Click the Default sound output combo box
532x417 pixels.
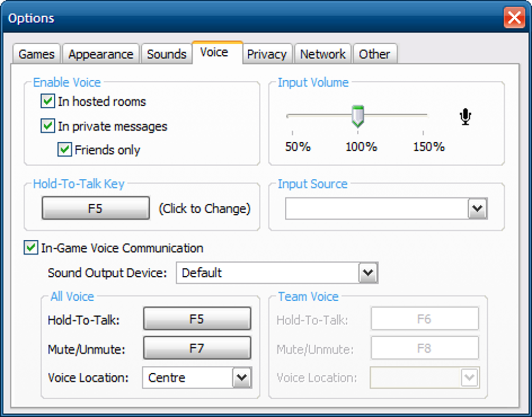(277, 273)
